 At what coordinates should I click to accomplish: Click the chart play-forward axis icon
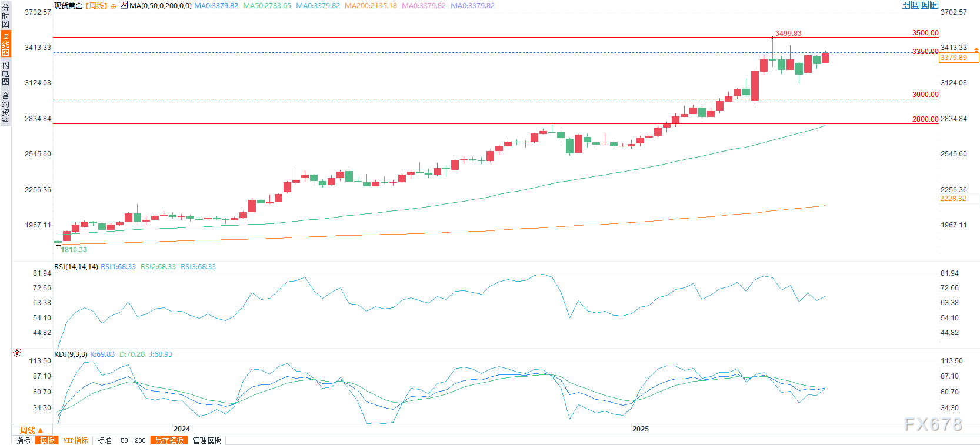point(925,5)
